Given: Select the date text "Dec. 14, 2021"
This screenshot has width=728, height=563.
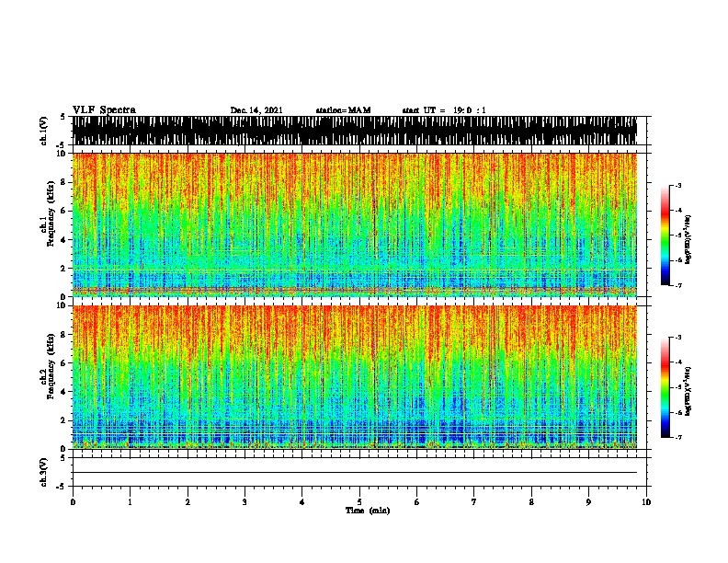Looking at the screenshot, I should point(256,110).
